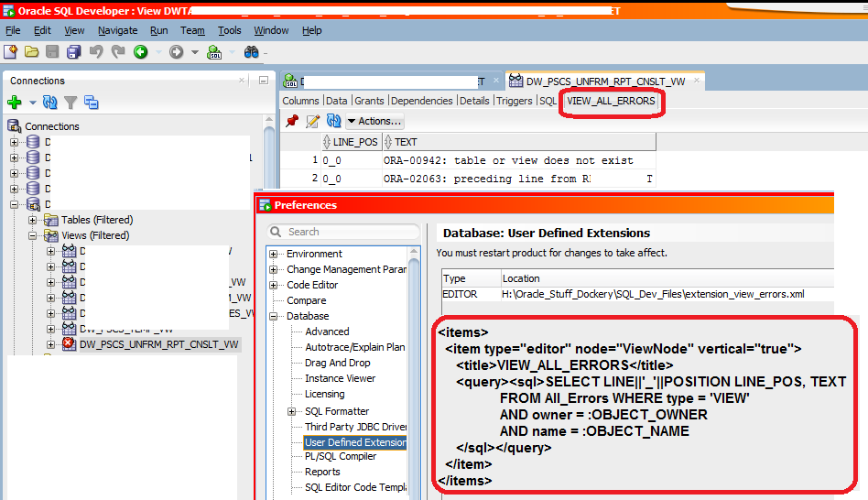Select Third Party JDBC Drivers preference

tap(355, 427)
